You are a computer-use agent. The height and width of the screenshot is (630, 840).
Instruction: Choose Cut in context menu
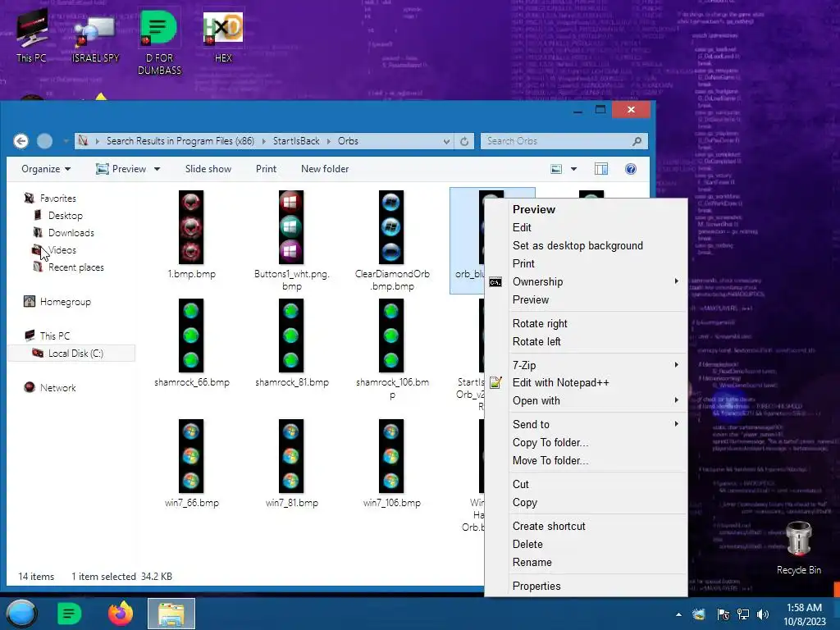[x=586, y=484]
